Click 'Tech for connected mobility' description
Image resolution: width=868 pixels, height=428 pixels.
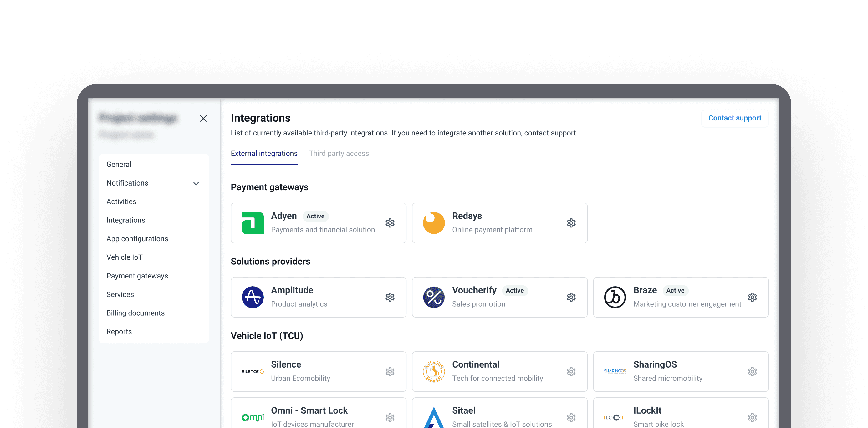click(498, 379)
